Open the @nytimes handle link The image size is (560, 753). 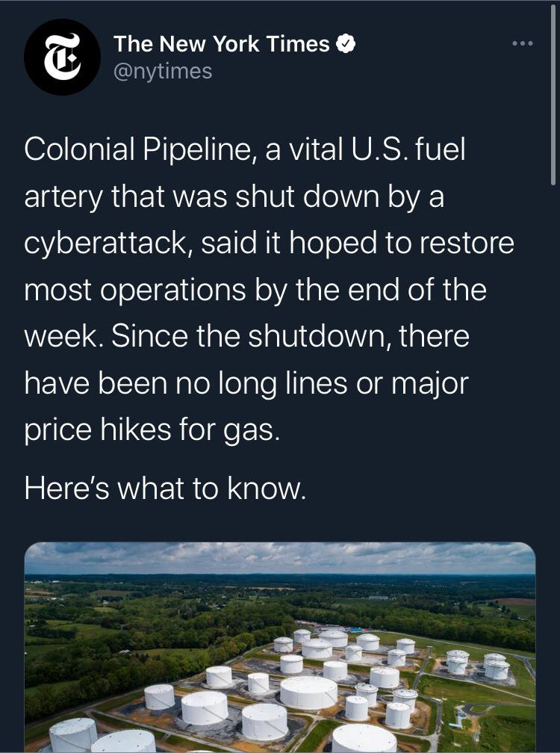[x=163, y=71]
